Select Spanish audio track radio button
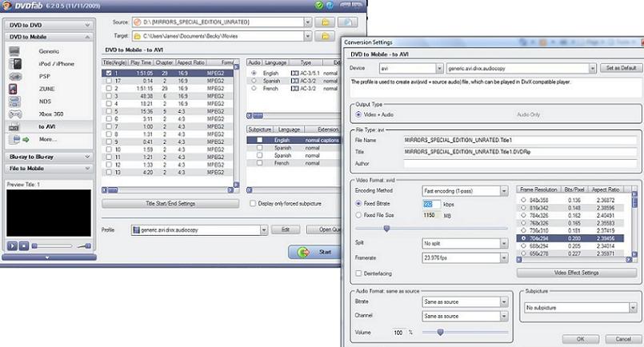 [254, 81]
